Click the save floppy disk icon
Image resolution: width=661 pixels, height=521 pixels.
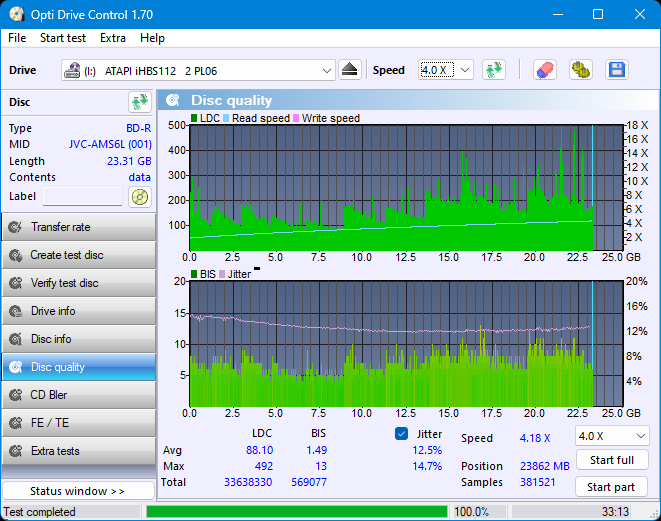(617, 70)
